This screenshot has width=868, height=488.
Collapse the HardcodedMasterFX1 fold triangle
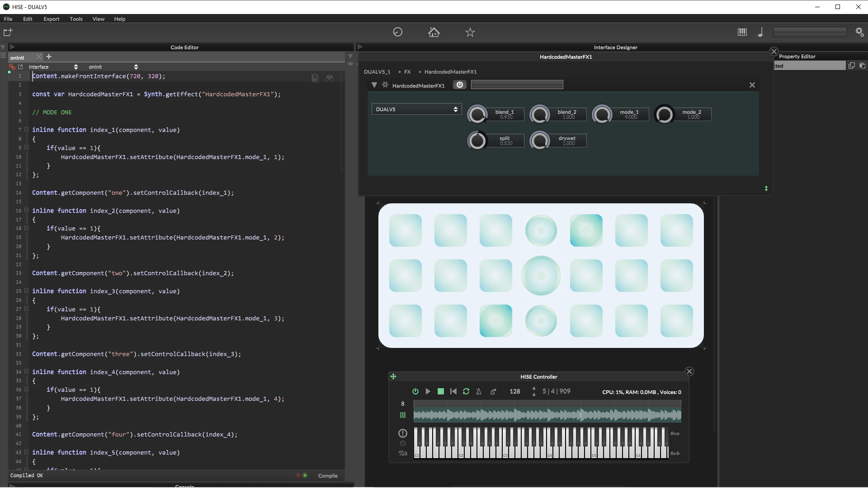[374, 85]
